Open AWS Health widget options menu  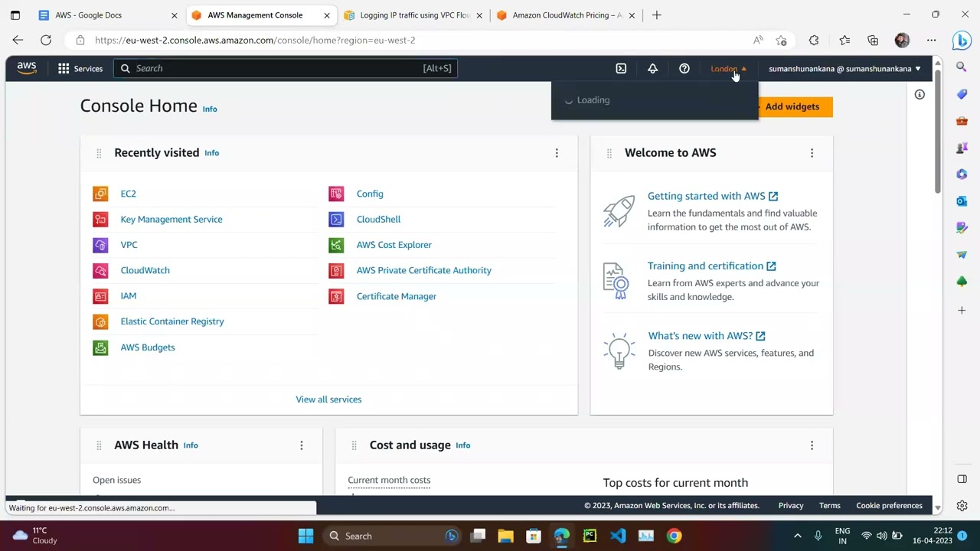(x=301, y=445)
